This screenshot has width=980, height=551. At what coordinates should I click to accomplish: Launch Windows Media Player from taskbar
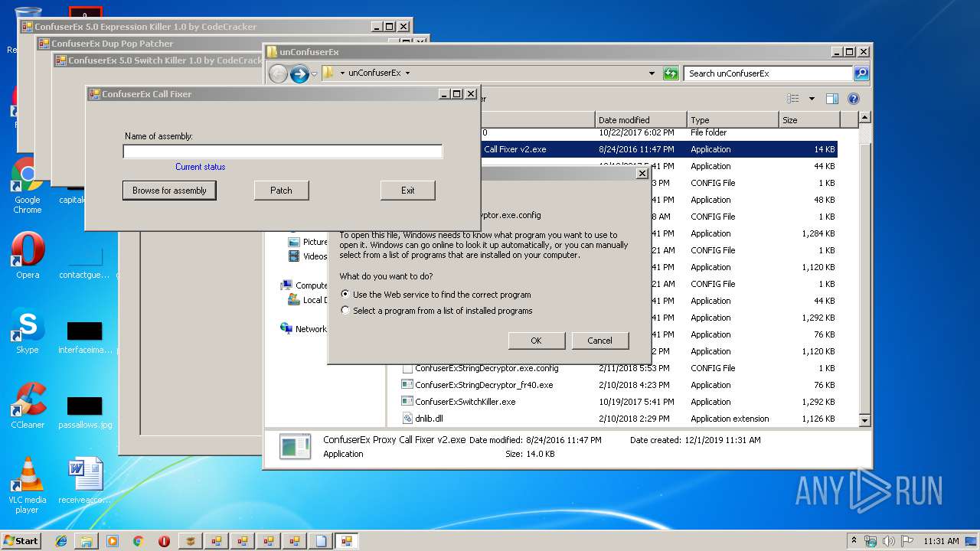[112, 541]
